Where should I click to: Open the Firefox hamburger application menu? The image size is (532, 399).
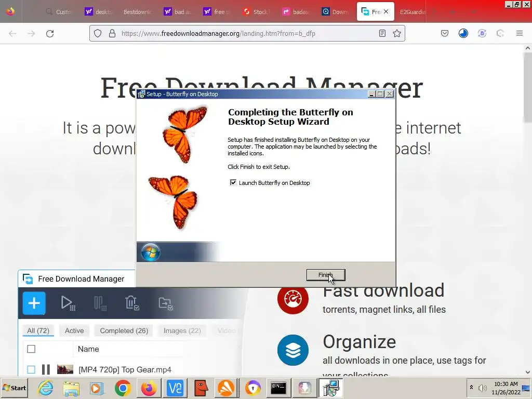pyautogui.click(x=520, y=33)
